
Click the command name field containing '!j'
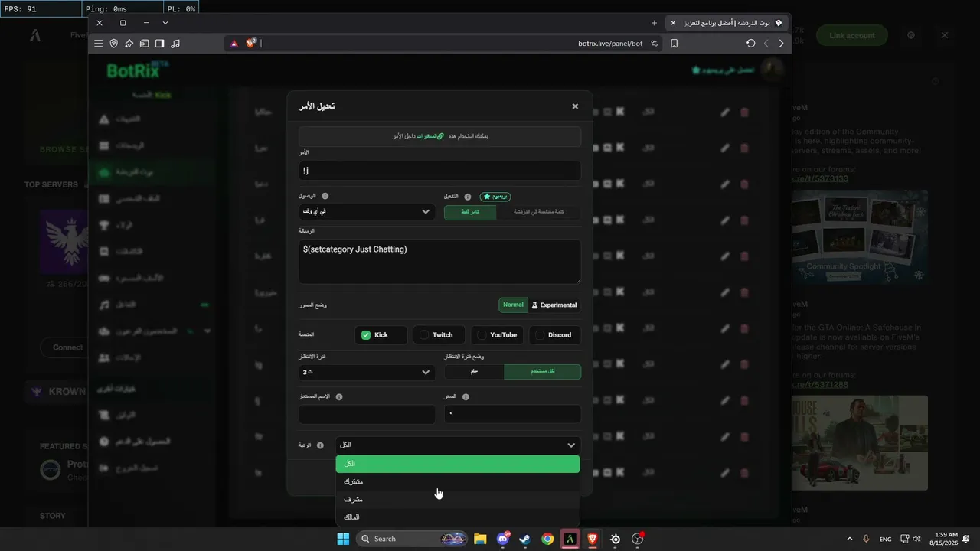(x=439, y=171)
